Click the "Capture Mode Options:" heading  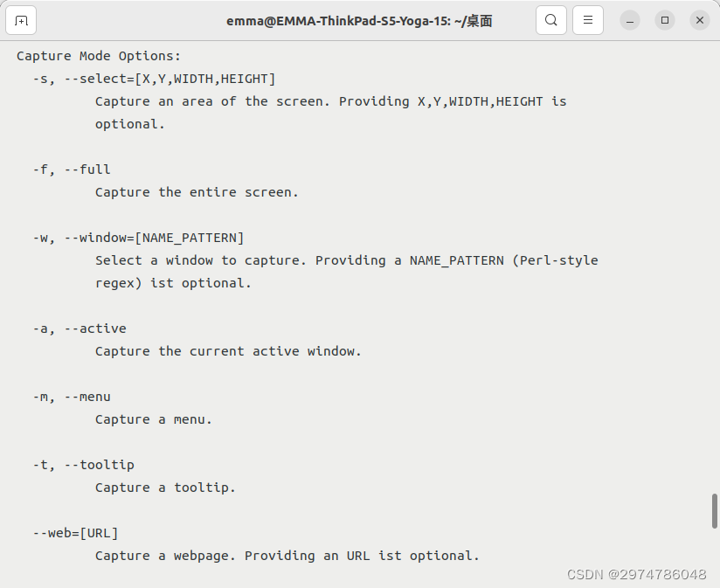[x=98, y=56]
